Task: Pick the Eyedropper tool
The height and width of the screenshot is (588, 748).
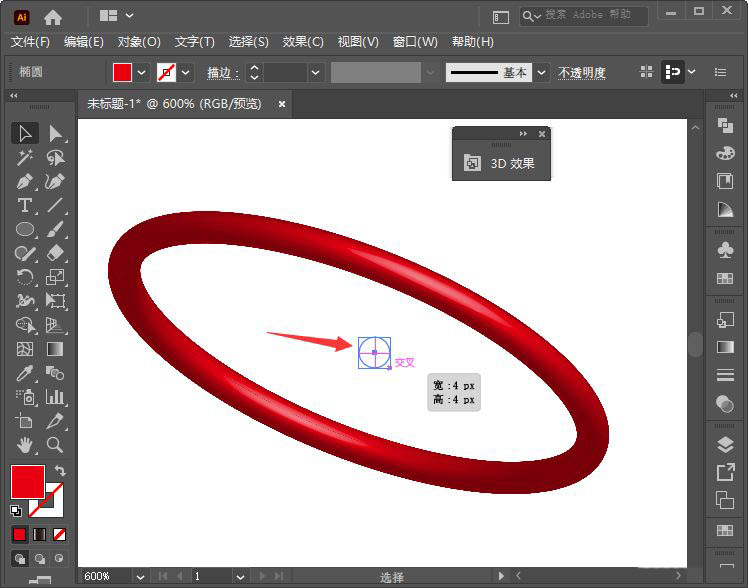Action: pos(25,373)
